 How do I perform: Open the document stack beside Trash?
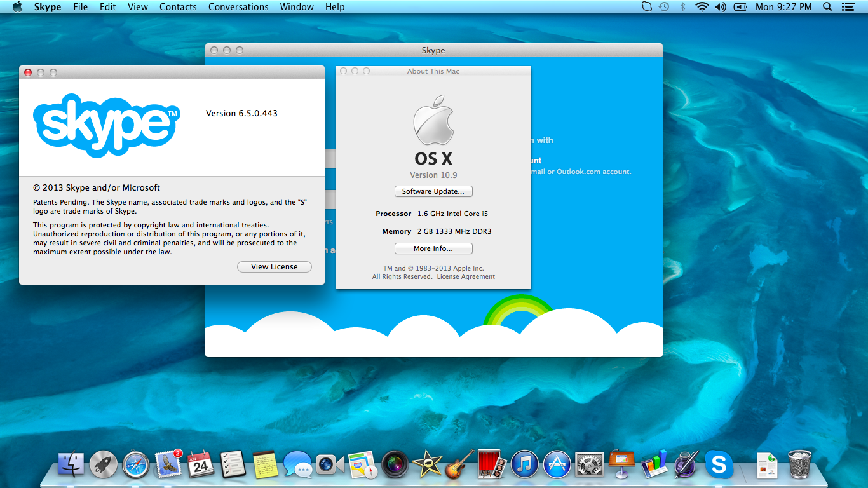coord(767,466)
